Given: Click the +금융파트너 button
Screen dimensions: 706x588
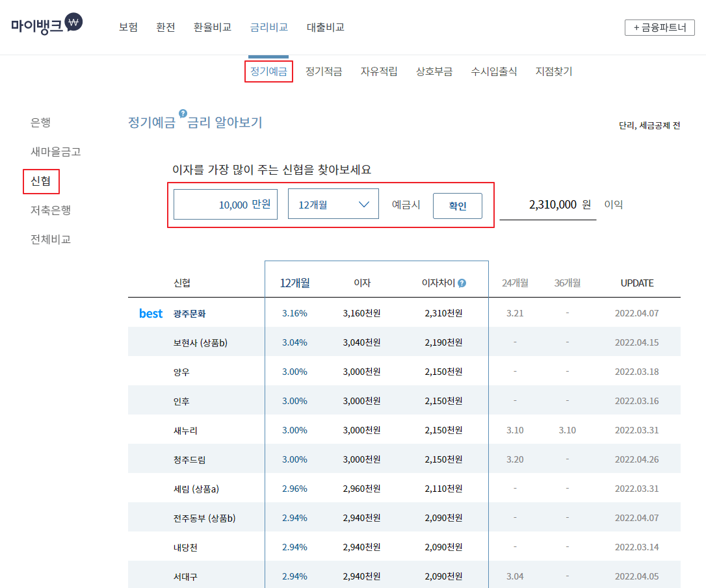Looking at the screenshot, I should pos(660,27).
